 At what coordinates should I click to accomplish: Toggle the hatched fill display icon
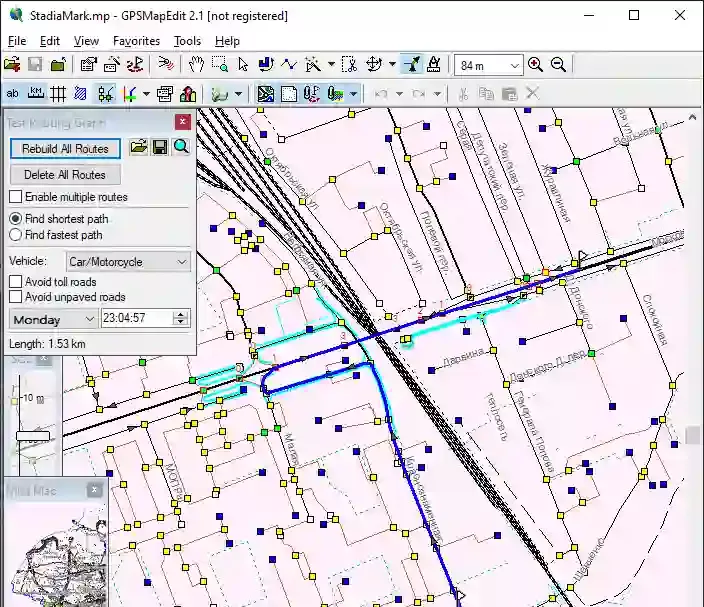(81, 94)
